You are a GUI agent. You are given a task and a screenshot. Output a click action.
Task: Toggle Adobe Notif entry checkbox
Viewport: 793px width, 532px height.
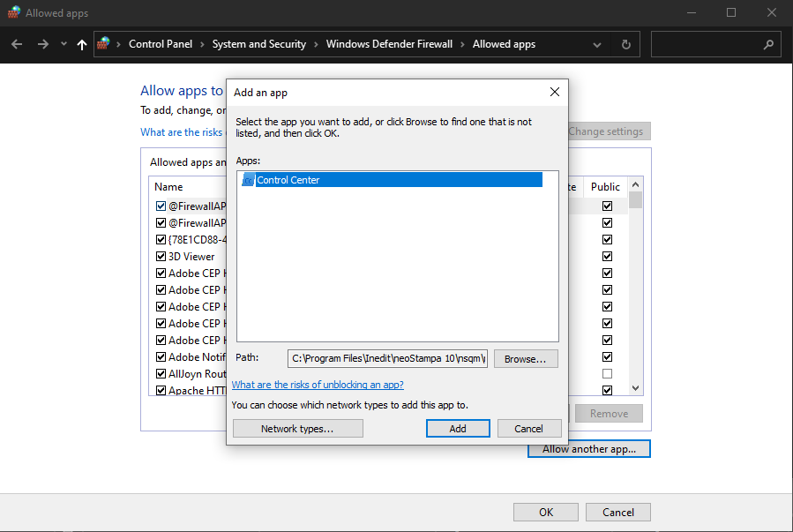click(x=161, y=357)
